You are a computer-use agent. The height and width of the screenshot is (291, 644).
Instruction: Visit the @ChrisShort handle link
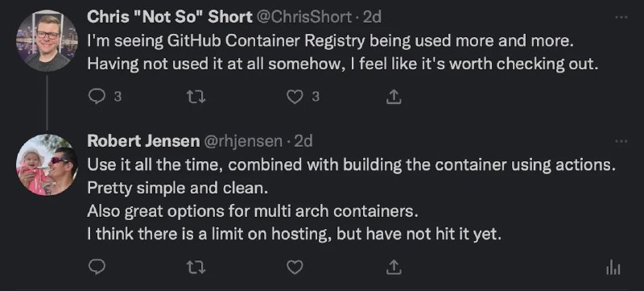[304, 17]
